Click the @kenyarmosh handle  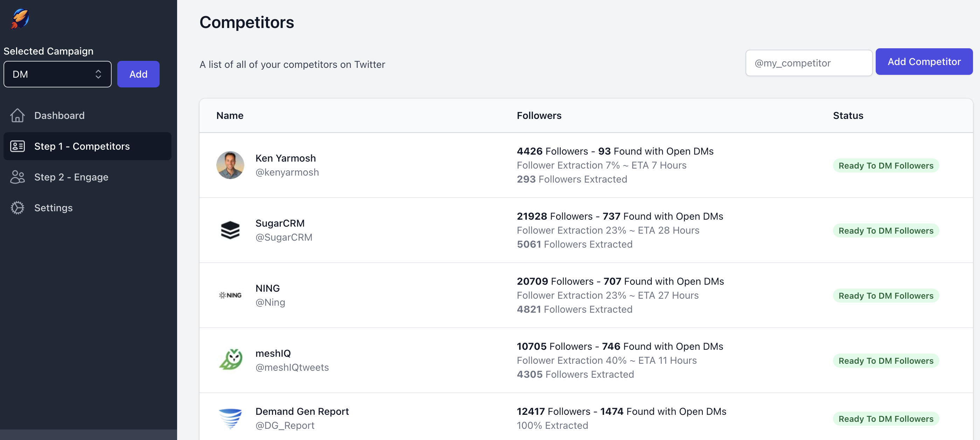coord(287,172)
